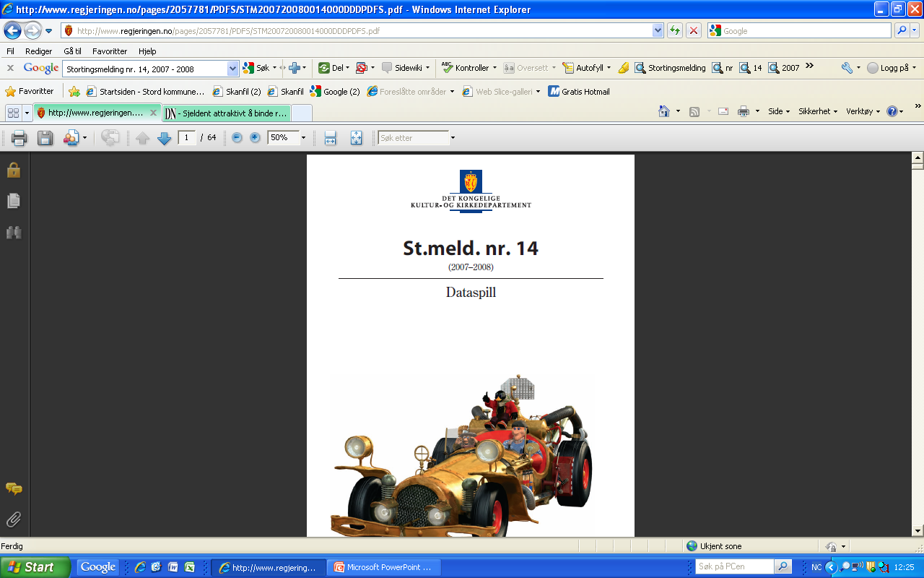Image resolution: width=924 pixels, height=578 pixels.
Task: Open the Gratis Hotmail link
Action: point(579,92)
